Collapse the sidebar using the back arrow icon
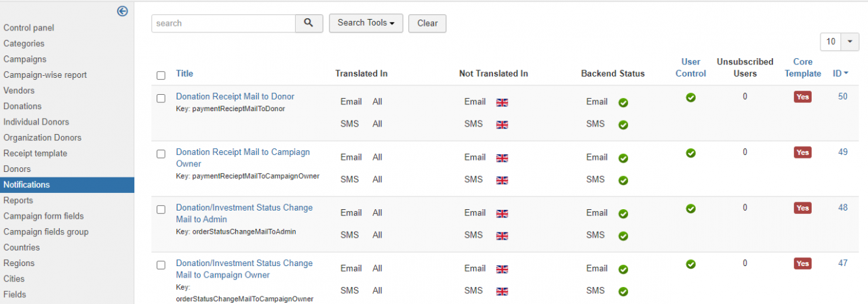868x304 pixels. click(123, 11)
